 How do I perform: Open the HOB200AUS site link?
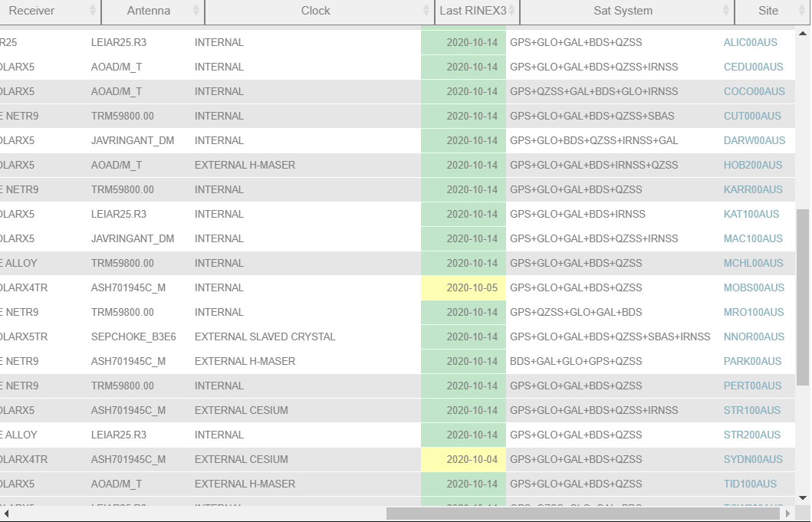point(753,165)
